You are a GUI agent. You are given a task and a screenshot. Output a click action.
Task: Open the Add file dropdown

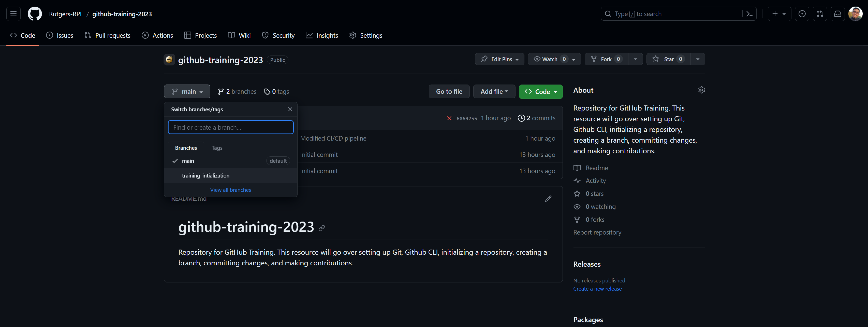tap(494, 91)
